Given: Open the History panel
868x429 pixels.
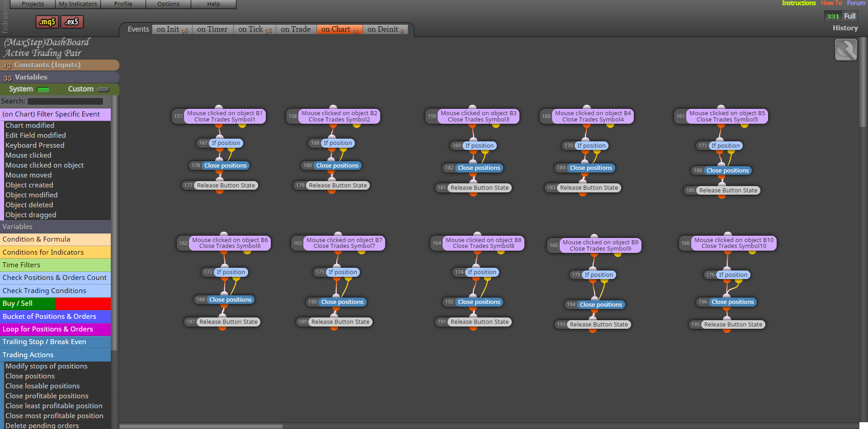Looking at the screenshot, I should click(x=845, y=28).
